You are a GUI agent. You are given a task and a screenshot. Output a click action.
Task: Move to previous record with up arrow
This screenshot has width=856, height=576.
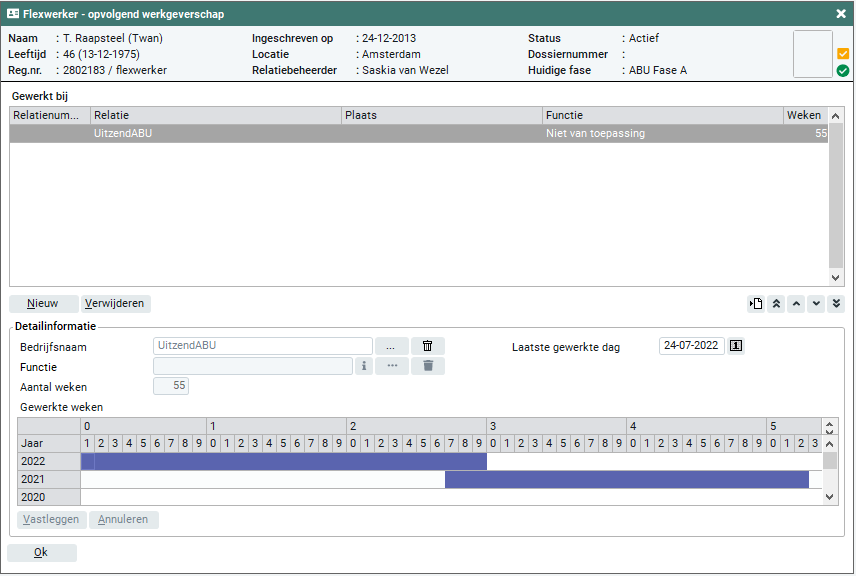point(796,304)
